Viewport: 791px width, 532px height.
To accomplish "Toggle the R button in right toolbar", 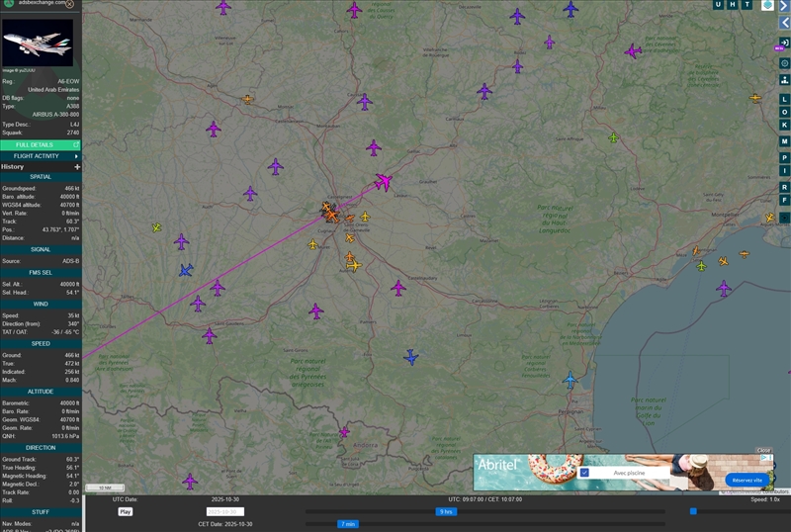I will click(x=784, y=187).
